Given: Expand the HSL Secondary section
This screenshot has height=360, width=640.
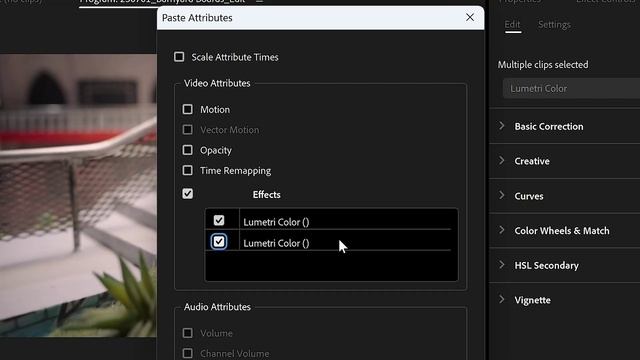Looking at the screenshot, I should click(502, 265).
